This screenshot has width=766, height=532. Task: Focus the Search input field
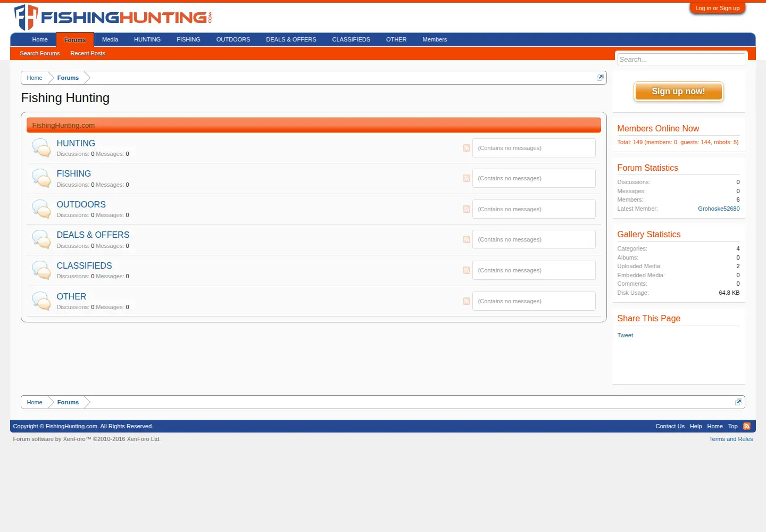681,59
